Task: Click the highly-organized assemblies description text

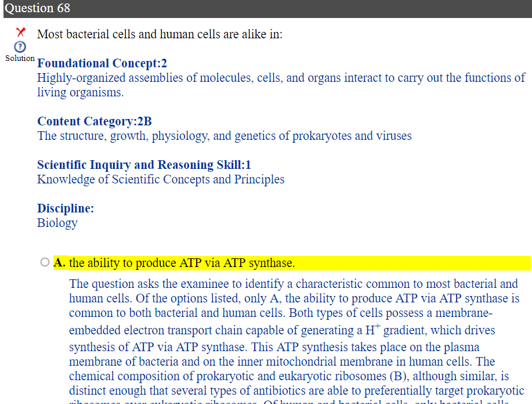Action: 281,78
